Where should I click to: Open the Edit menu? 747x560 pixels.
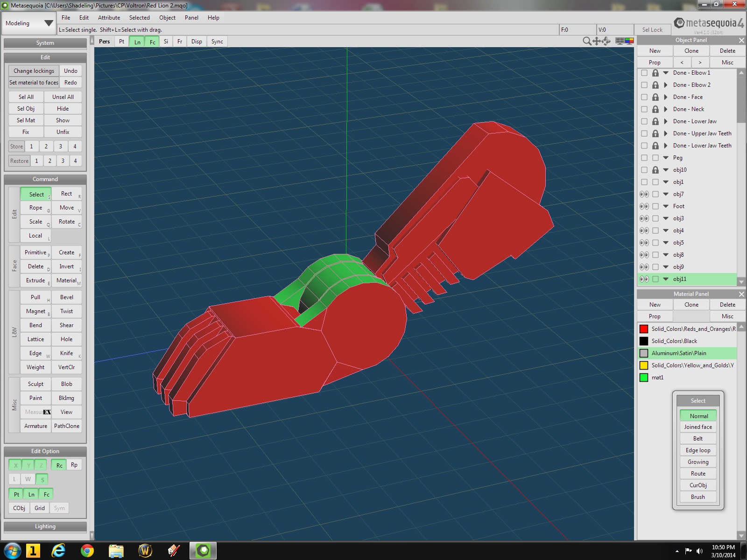[x=84, y=18]
